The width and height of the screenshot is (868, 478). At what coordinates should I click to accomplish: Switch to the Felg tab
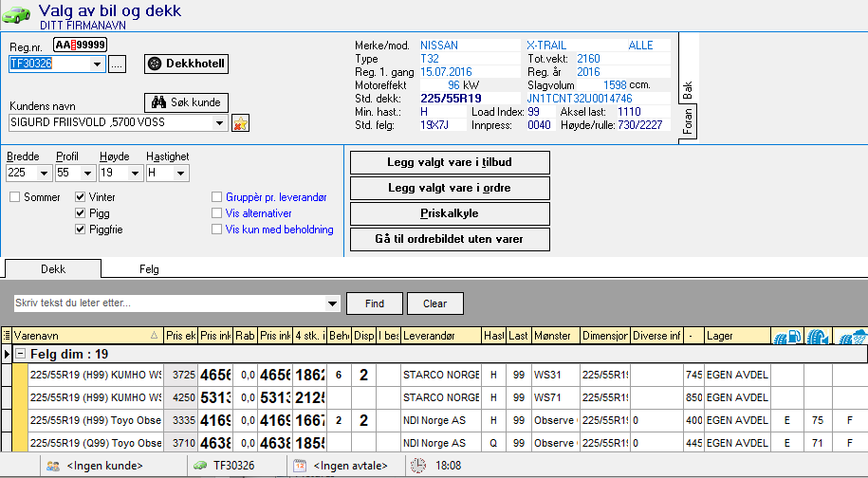(149, 269)
